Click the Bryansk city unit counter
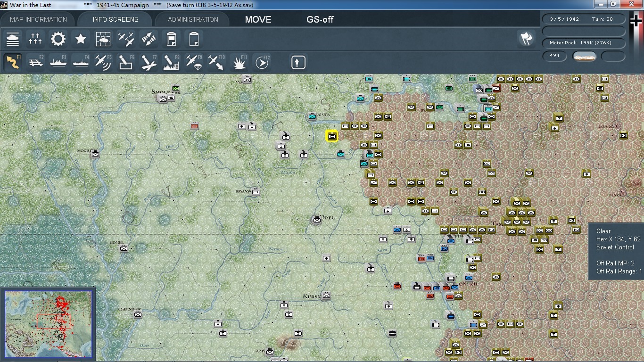The width and height of the screenshot is (644, 362). click(x=256, y=192)
